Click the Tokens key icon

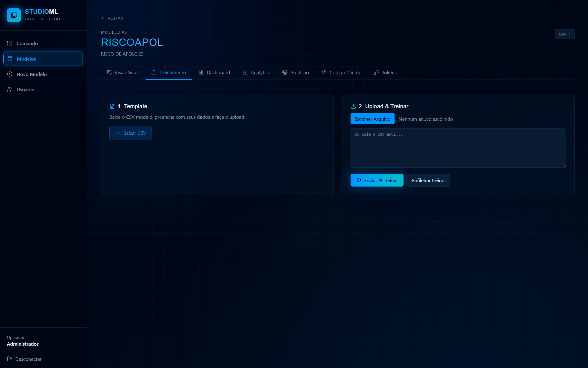click(377, 72)
